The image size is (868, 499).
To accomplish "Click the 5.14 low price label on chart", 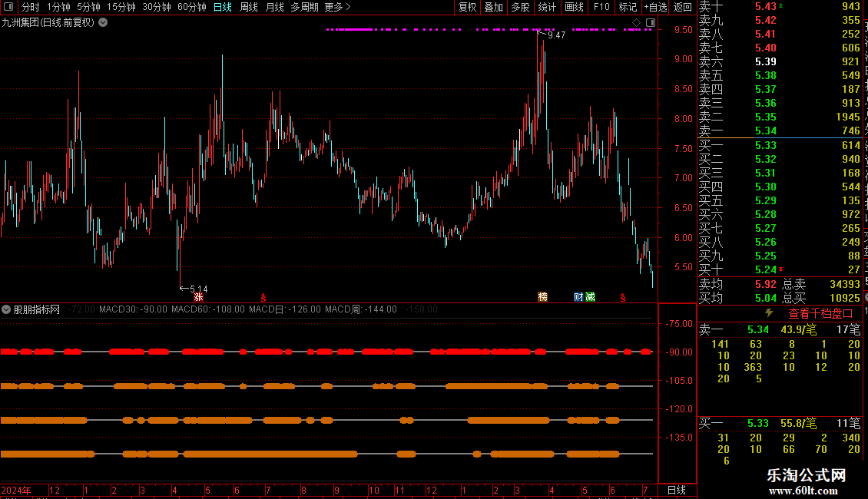I will click(199, 289).
